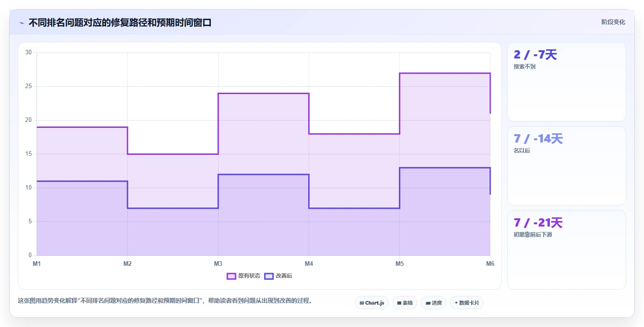Toggle the 原有状态 legend label
Image resolution: width=644 pixels, height=327 pixels.
[249, 276]
